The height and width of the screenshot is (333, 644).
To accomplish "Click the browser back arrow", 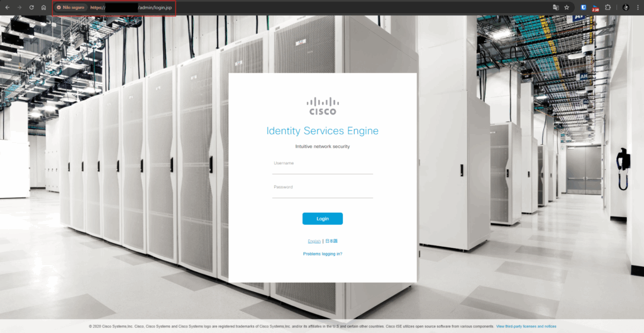I will [x=7, y=7].
